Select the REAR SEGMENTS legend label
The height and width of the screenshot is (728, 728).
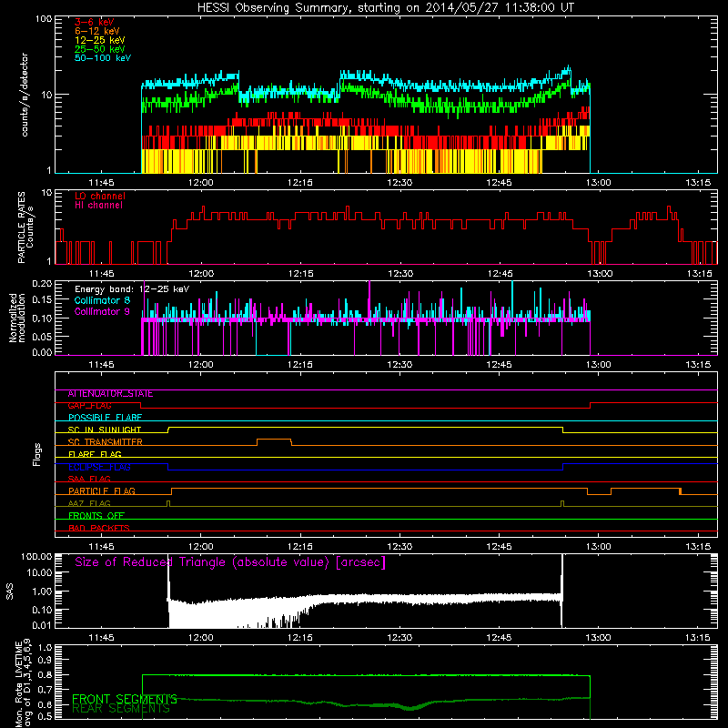121,709
